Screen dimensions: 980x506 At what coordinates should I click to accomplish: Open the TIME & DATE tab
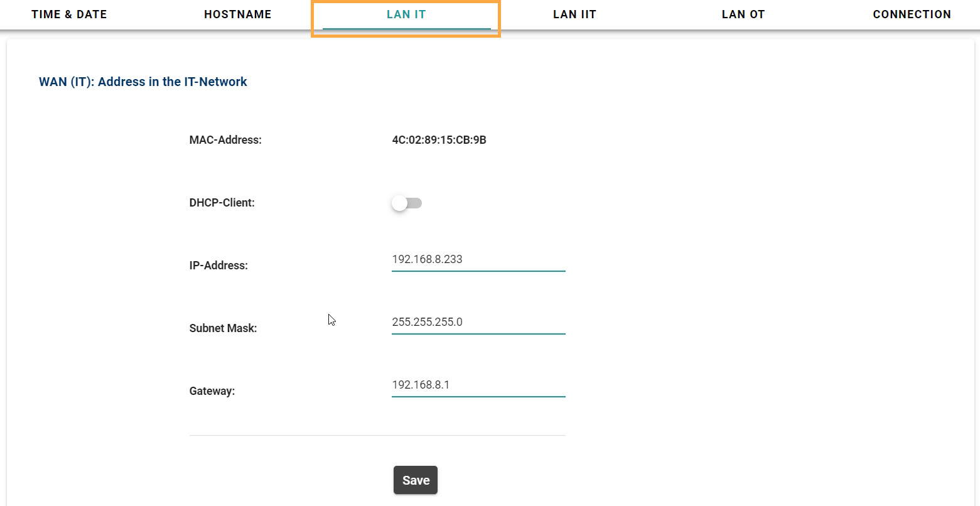[x=69, y=14]
